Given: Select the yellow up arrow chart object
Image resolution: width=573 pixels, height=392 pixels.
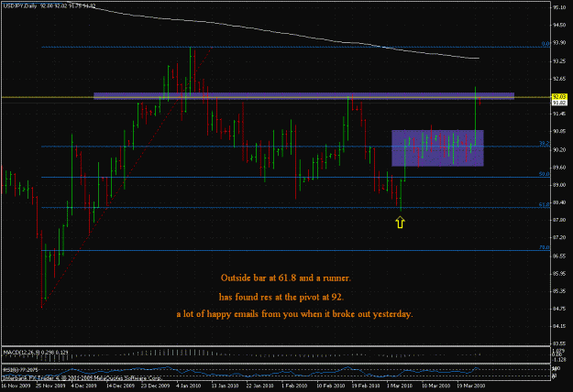Looking at the screenshot, I should click(x=400, y=222).
